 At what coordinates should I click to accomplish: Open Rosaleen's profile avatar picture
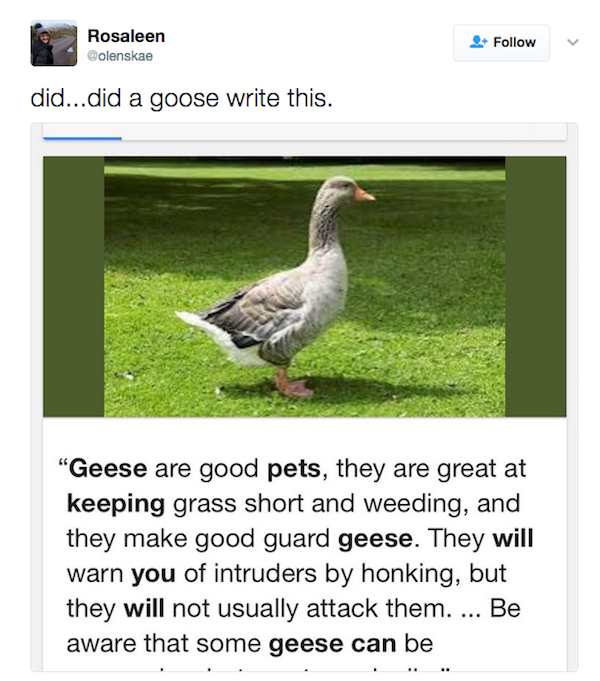(x=54, y=43)
